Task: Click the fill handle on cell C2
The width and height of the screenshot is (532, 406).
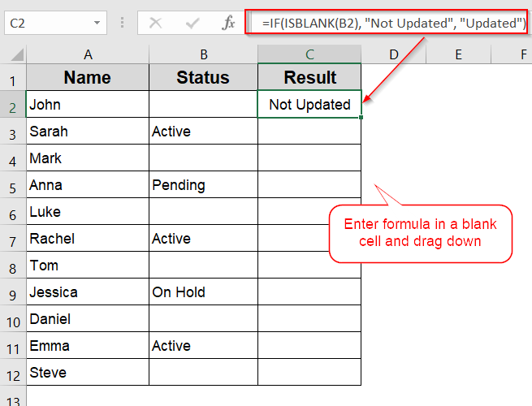Action: coord(361,118)
